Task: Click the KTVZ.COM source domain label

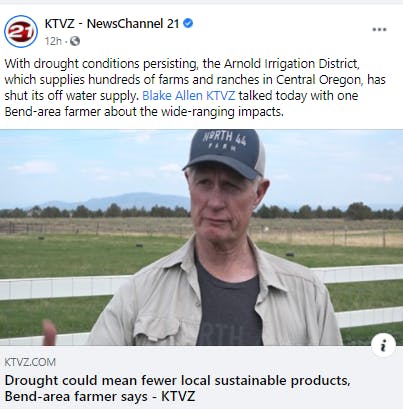Action: pyautogui.click(x=30, y=362)
